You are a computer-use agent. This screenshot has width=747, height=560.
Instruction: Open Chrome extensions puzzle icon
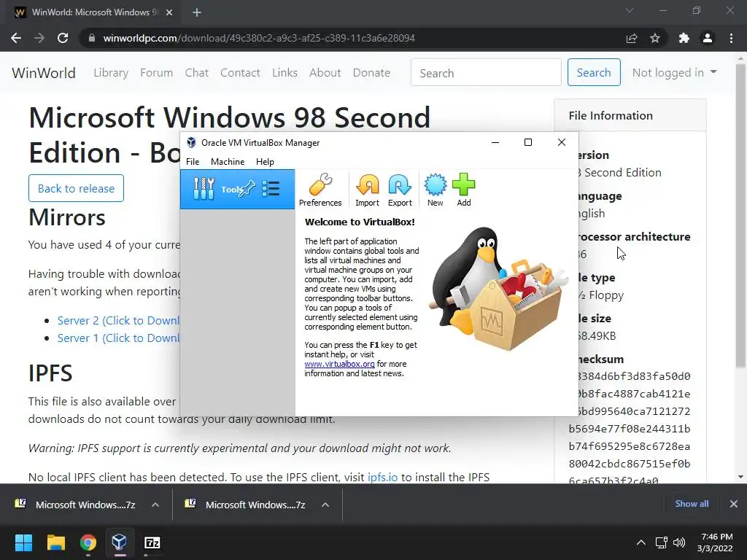click(684, 38)
